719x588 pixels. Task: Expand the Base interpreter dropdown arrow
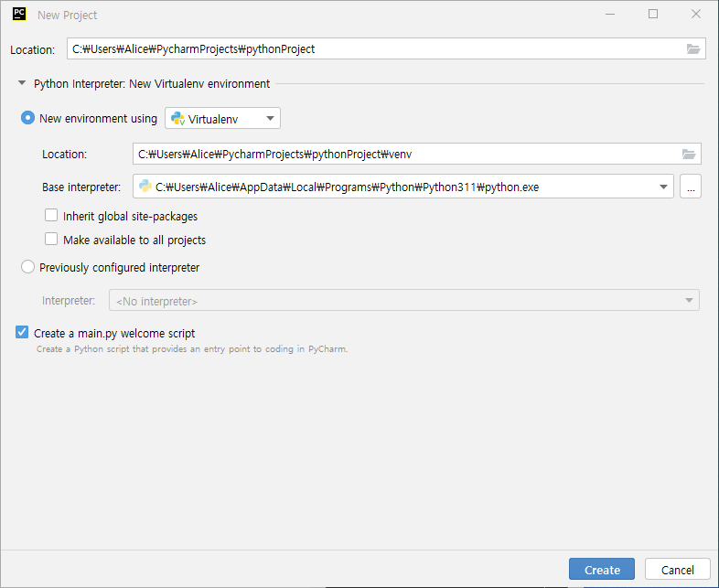pos(663,187)
